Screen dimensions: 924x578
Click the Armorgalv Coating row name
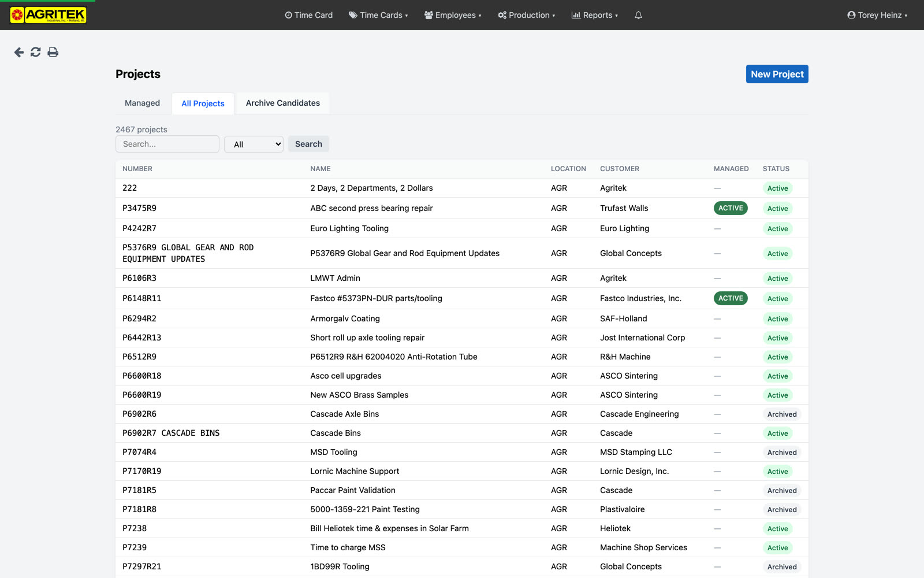(x=345, y=318)
